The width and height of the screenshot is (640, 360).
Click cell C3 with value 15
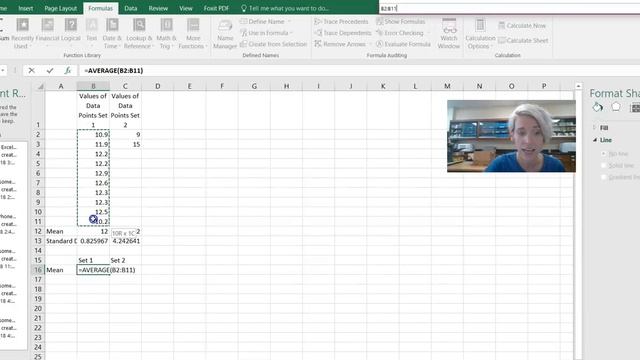[x=125, y=144]
